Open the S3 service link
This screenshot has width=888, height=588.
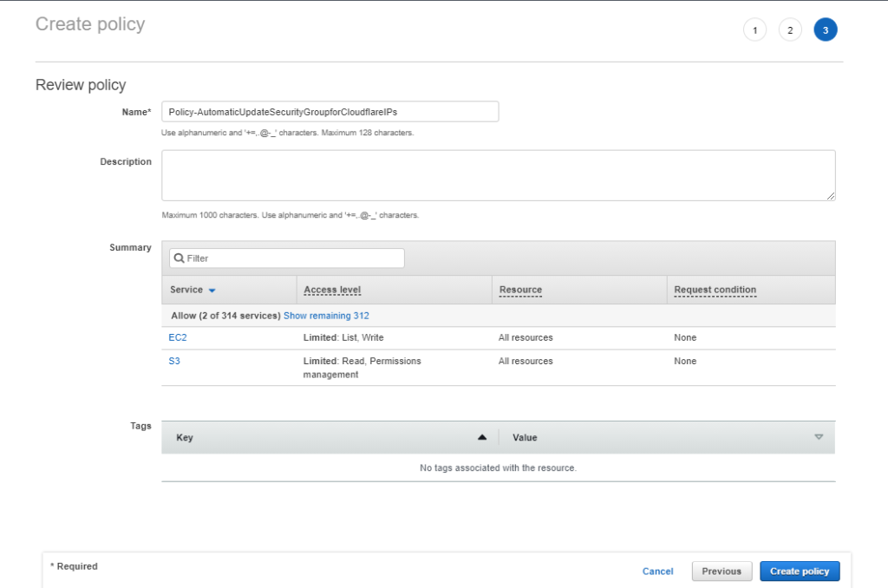174,361
